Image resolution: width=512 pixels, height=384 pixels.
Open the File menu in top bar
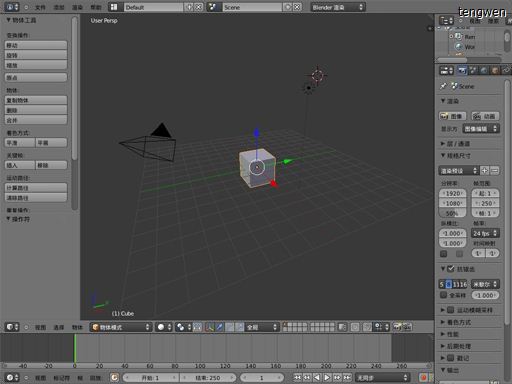(40, 7)
